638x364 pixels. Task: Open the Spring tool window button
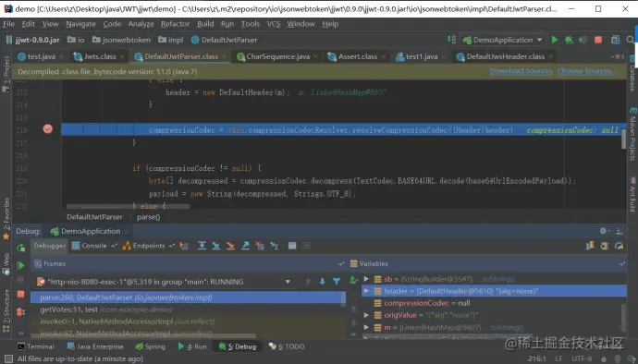point(150,346)
